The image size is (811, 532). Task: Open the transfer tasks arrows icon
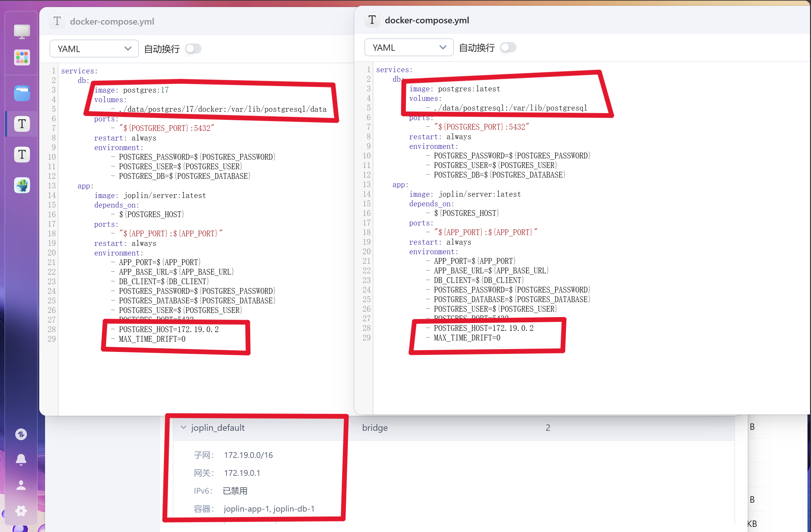[21, 434]
